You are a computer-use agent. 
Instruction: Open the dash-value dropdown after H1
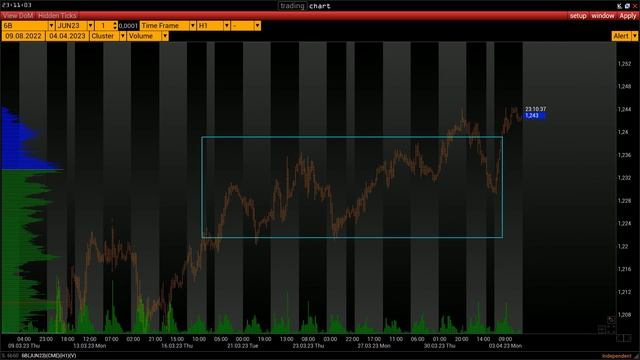[x=257, y=26]
